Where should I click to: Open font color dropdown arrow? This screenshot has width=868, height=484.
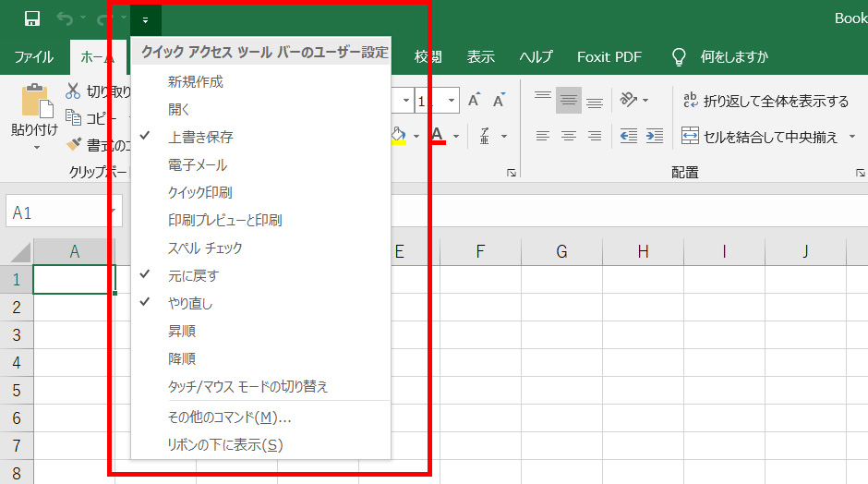point(456,136)
